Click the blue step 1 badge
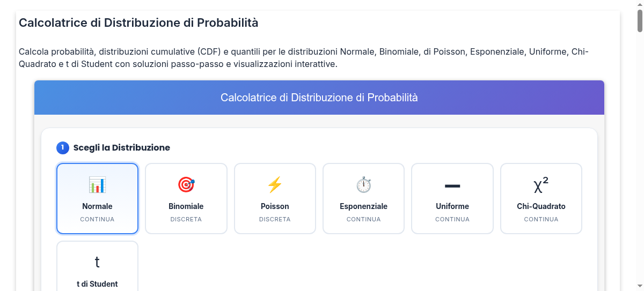644x291 pixels. tap(63, 147)
